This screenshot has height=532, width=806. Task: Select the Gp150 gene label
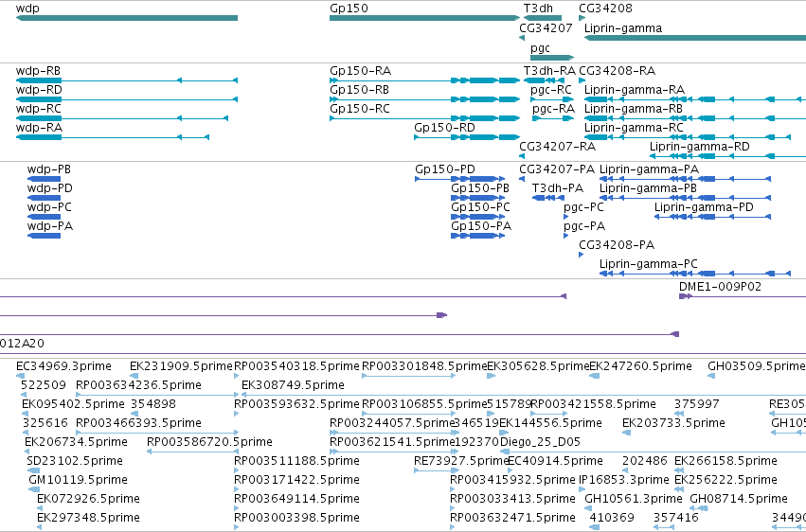[x=349, y=9]
